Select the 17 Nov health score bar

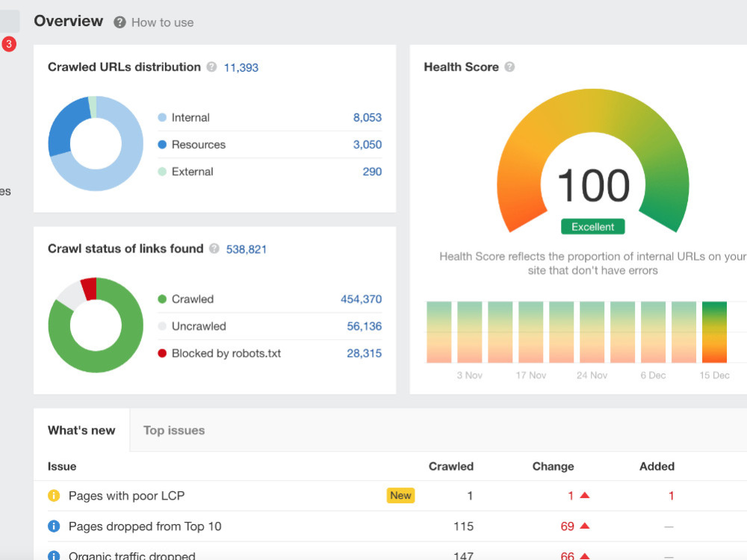pyautogui.click(x=530, y=332)
